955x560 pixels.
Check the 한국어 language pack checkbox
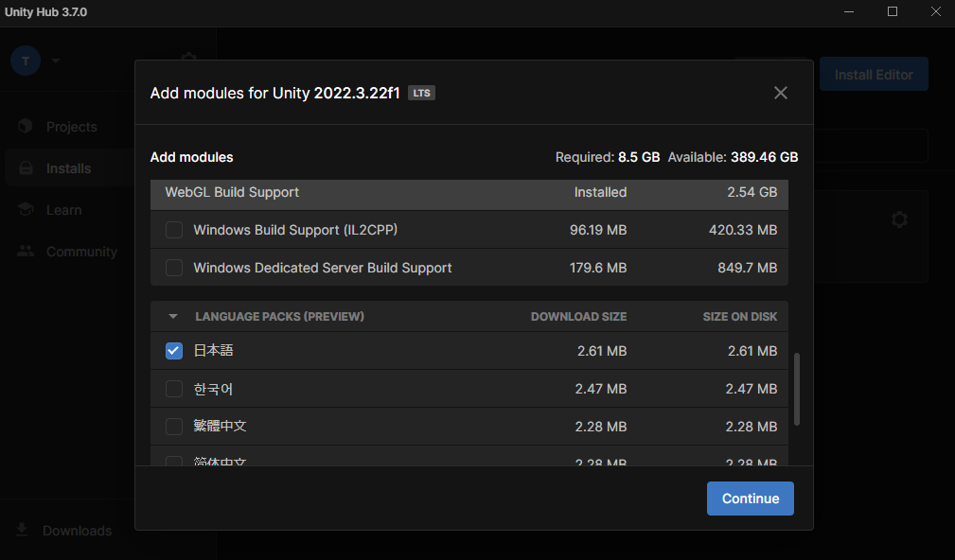click(174, 389)
